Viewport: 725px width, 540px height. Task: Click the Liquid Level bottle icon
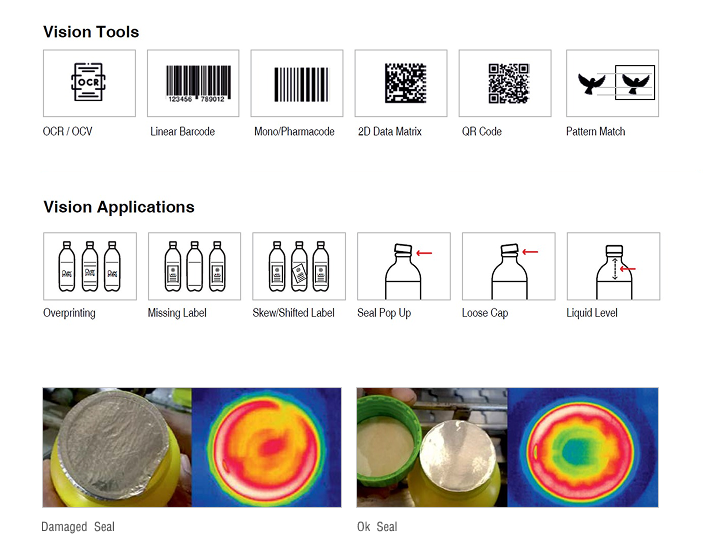[x=613, y=266]
